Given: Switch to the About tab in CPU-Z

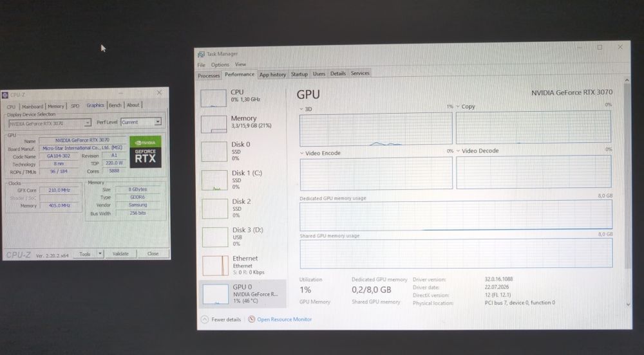Looking at the screenshot, I should click(x=133, y=105).
